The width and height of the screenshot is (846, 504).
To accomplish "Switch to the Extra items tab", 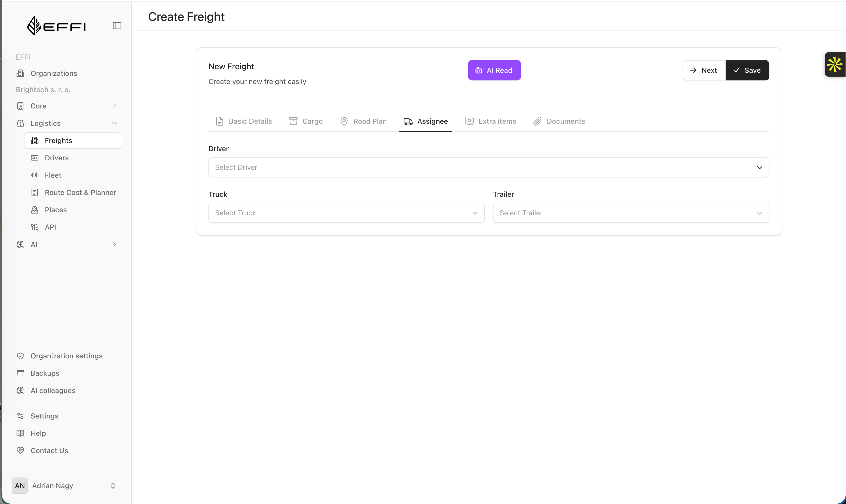I will coord(490,121).
